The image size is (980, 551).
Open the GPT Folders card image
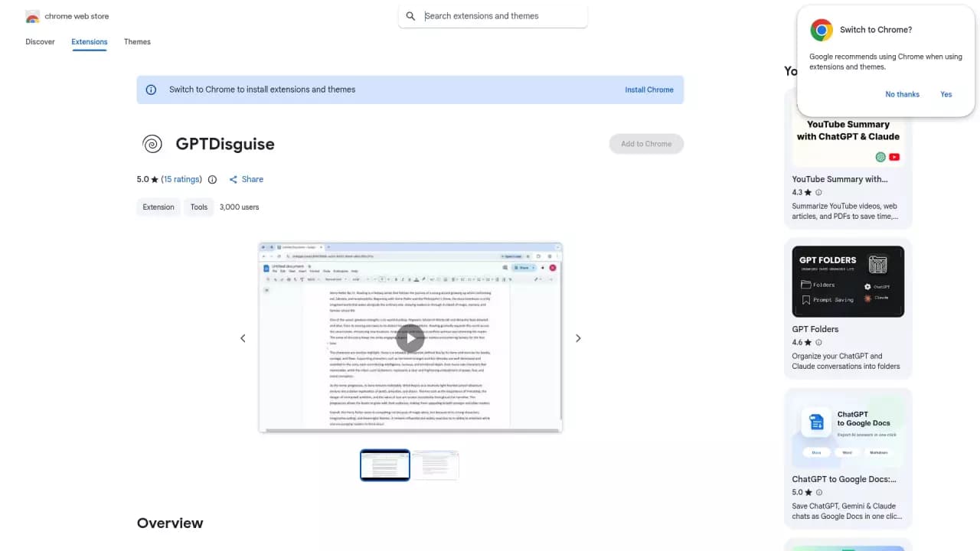[x=848, y=281]
